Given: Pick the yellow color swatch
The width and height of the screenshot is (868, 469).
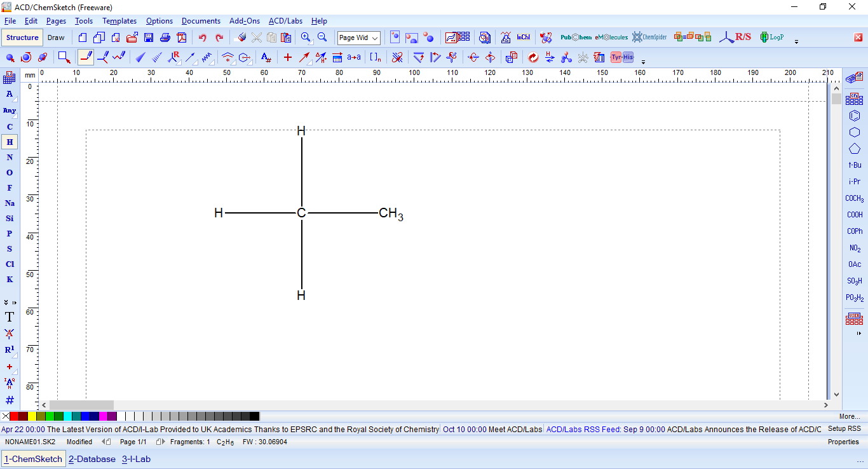Looking at the screenshot, I should 32,416.
